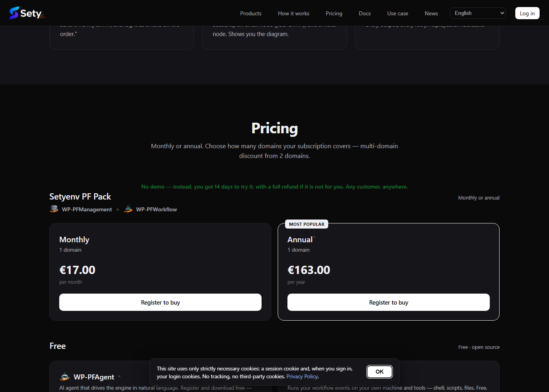This screenshot has height=392, width=549.
Task: Click the Sety logo in the header
Action: (x=27, y=13)
